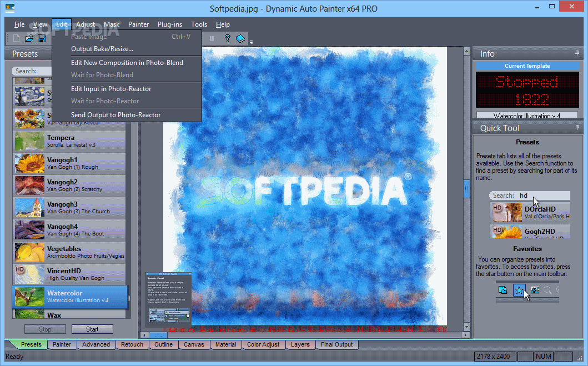Select the Wax preset

point(70,314)
